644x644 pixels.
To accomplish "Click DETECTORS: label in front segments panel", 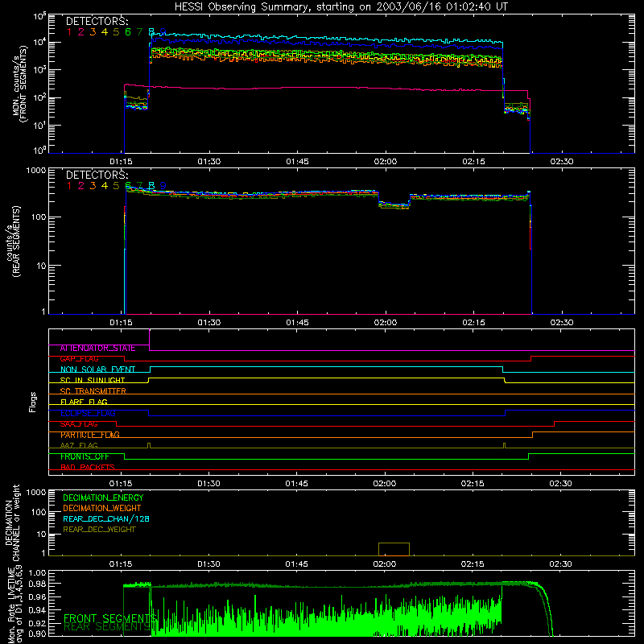I will (x=97, y=22).
